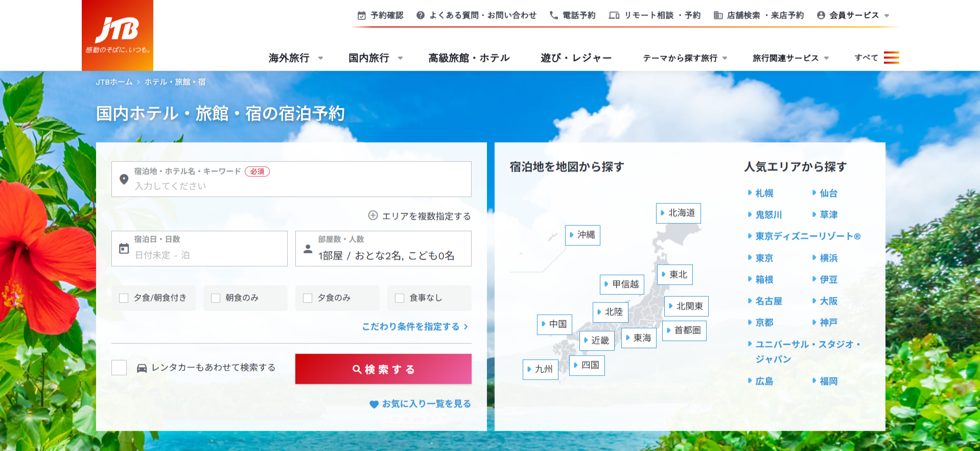The image size is (980, 451).
Task: Tick the レンタカーもあわせて検索する checkbox
Action: [x=119, y=368]
